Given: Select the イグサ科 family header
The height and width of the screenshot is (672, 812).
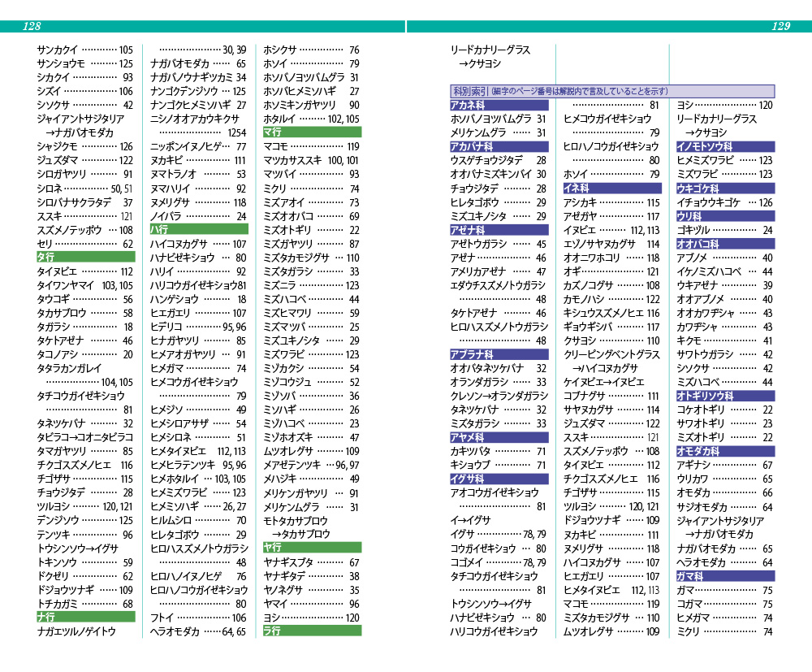Looking at the screenshot, I should point(499,479).
